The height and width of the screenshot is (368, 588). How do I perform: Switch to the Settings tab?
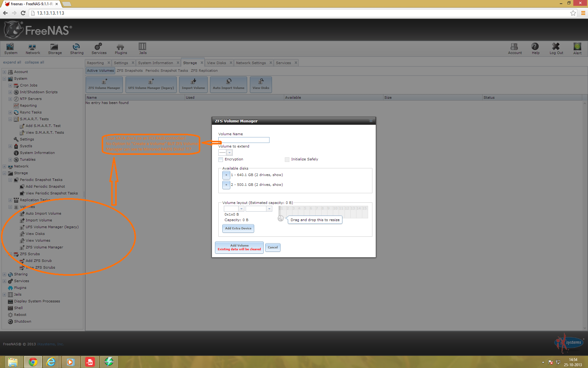121,63
